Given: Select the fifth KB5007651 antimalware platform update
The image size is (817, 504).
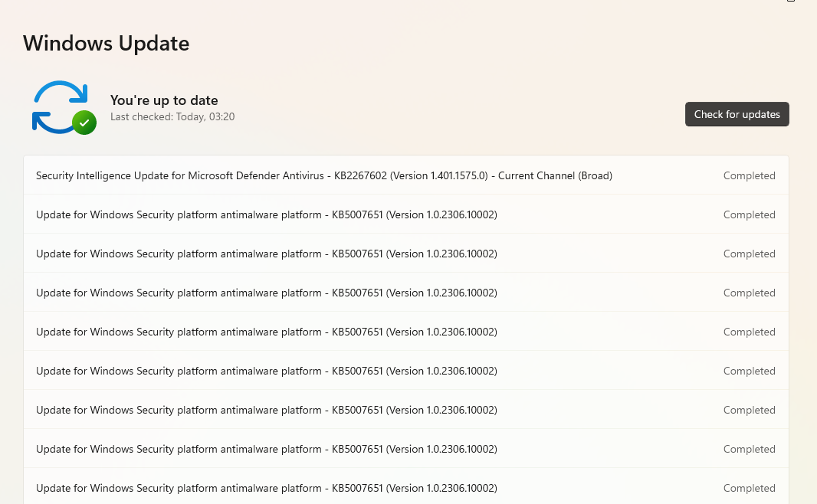Looking at the screenshot, I should click(x=266, y=371).
